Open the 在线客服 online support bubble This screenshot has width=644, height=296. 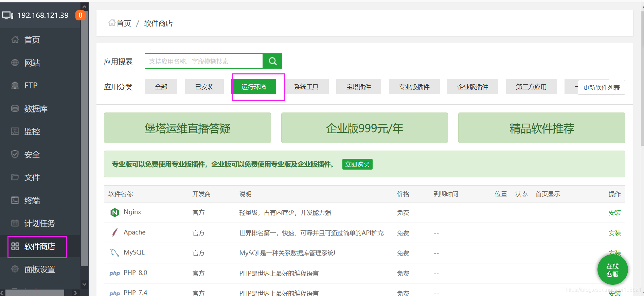click(x=612, y=270)
